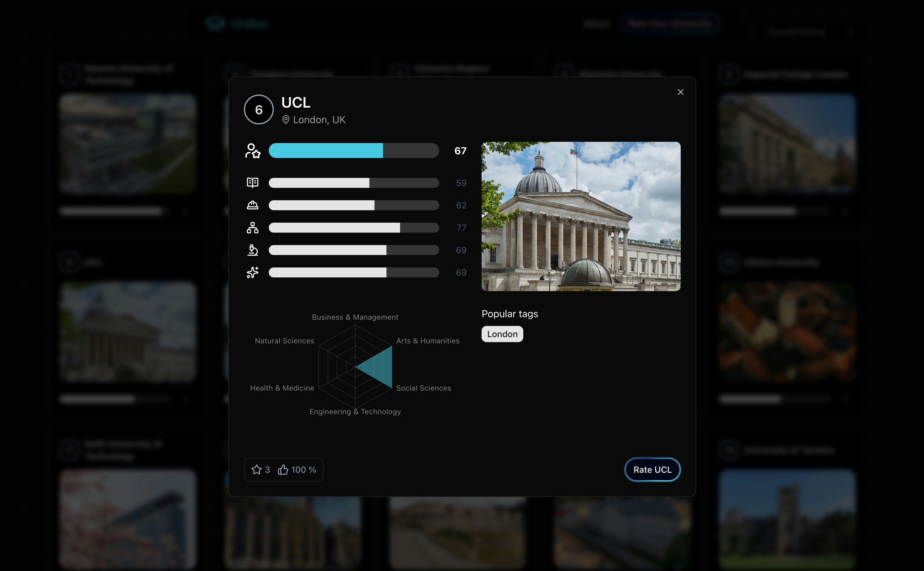Click the sparkles row bar showing 69
Image resolution: width=924 pixels, height=571 pixels.
tap(354, 272)
